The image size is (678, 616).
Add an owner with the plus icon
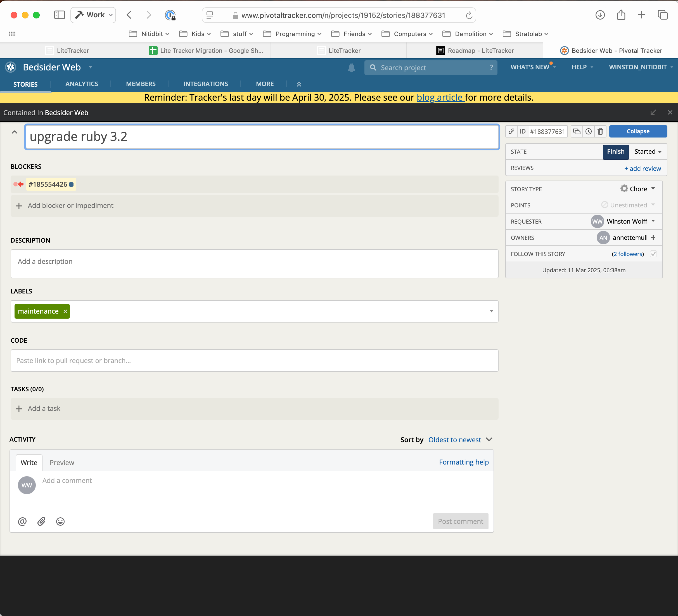click(x=653, y=238)
